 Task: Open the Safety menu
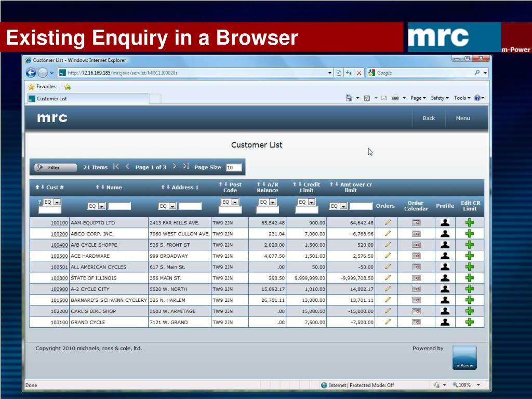[x=440, y=98]
